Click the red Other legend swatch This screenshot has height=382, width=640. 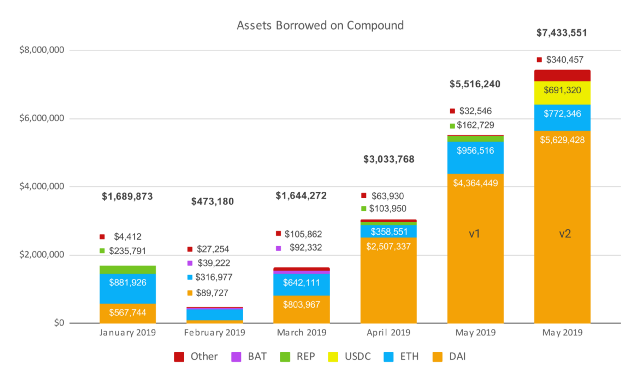click(x=179, y=357)
